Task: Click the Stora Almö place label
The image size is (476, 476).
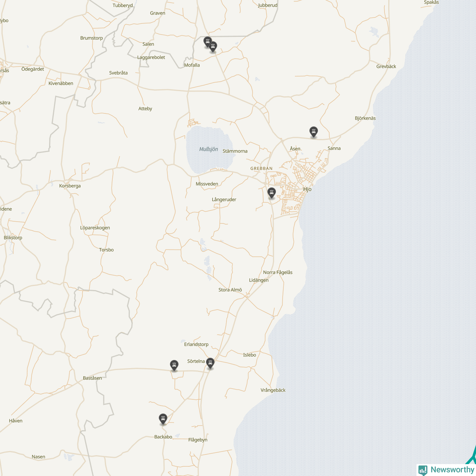Action: point(230,290)
